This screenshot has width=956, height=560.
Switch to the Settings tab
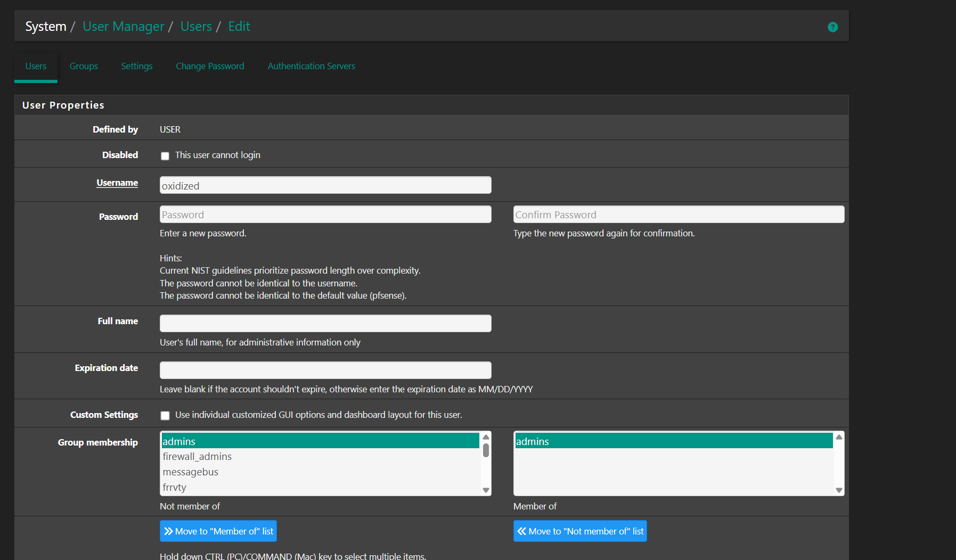[x=137, y=66]
